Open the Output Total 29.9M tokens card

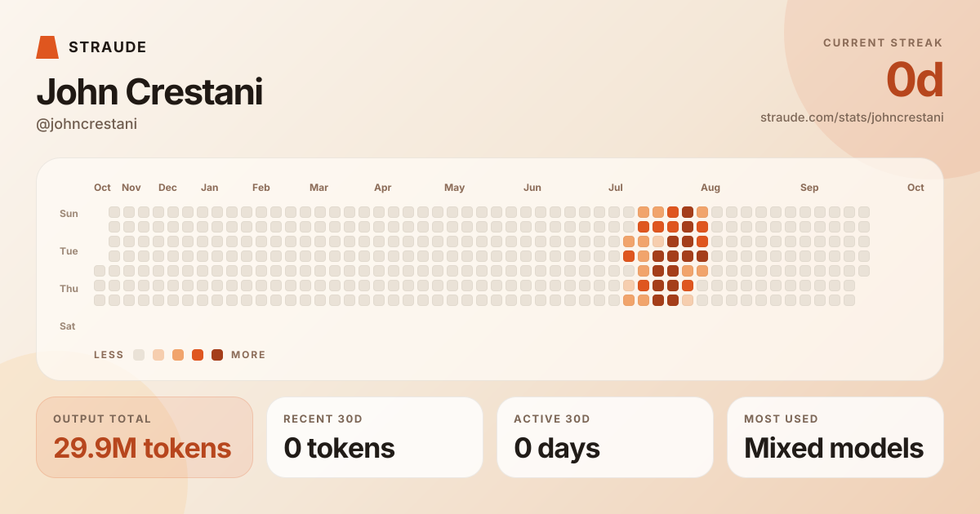tap(145, 437)
